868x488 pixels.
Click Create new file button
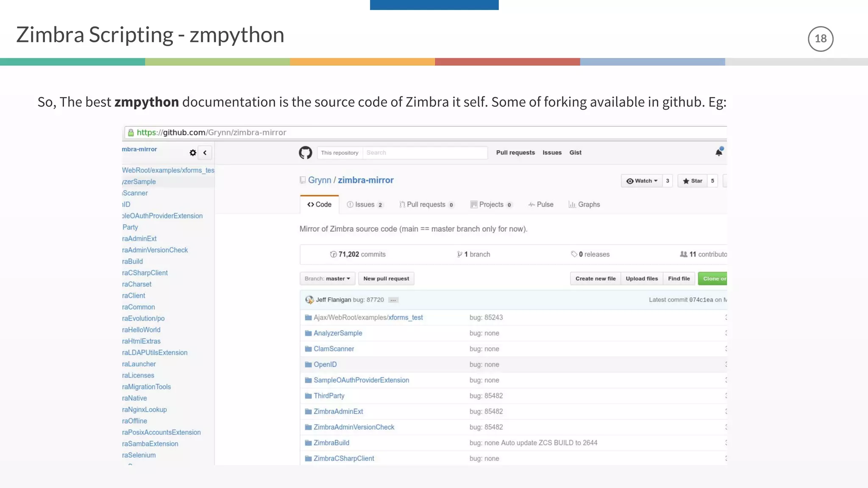coord(595,279)
